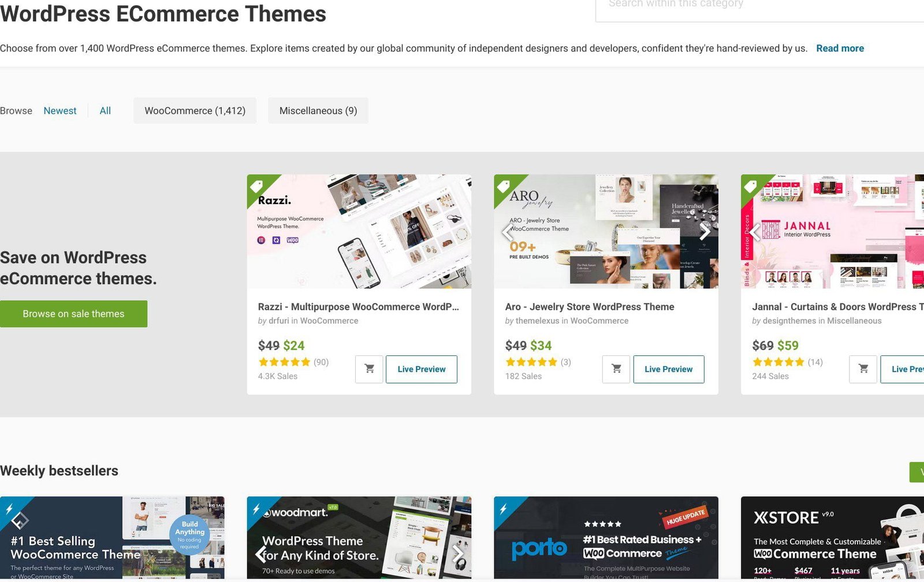Viewport: 924px width, 582px height.
Task: Open Live Preview for Jannal theme
Action: coord(902,369)
